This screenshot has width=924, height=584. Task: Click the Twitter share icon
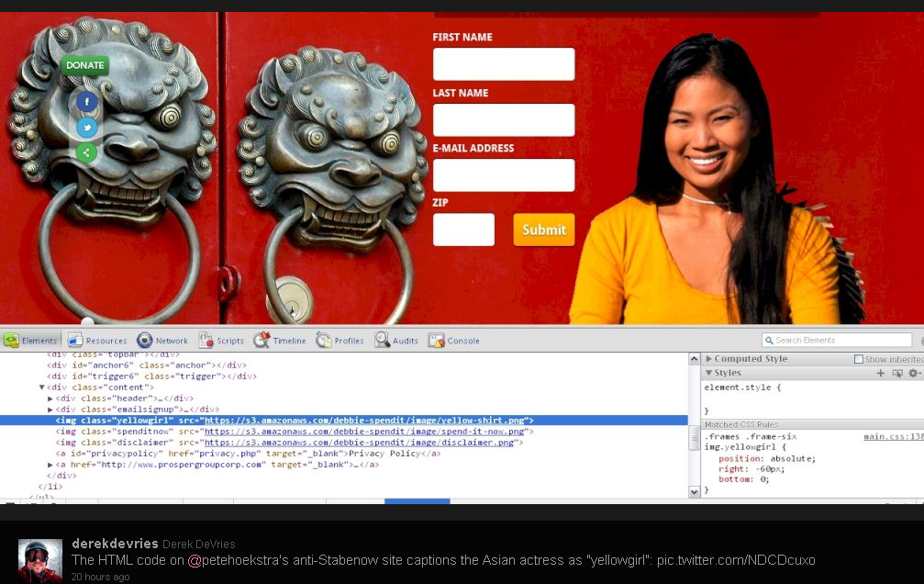[86, 127]
